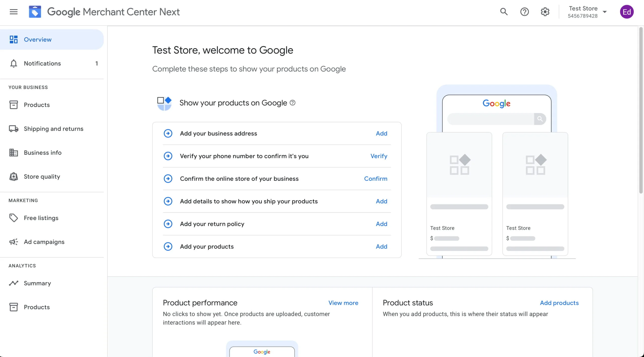The image size is (644, 357).
Task: Open Products under Analytics
Action: tap(52, 307)
